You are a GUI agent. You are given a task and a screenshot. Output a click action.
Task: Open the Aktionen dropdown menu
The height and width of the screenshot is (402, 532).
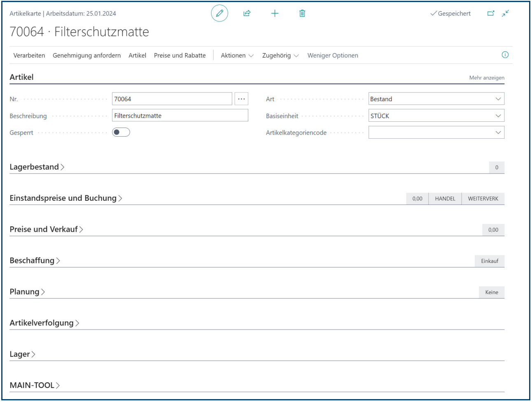coord(237,55)
